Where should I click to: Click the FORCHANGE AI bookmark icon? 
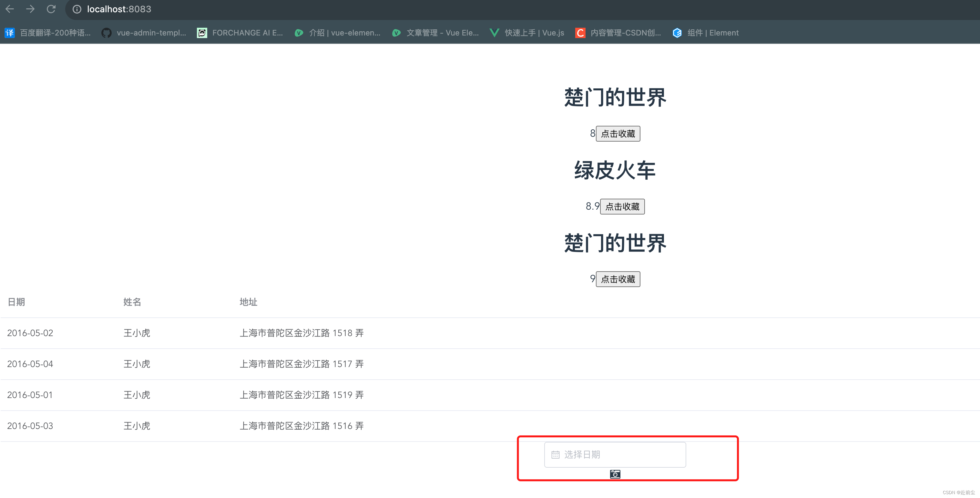pyautogui.click(x=202, y=33)
